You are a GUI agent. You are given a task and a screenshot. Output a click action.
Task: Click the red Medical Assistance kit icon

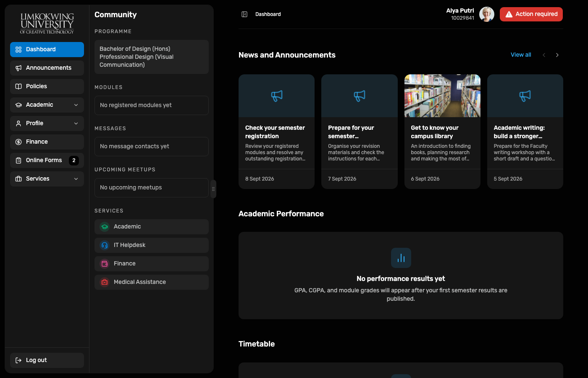click(105, 282)
